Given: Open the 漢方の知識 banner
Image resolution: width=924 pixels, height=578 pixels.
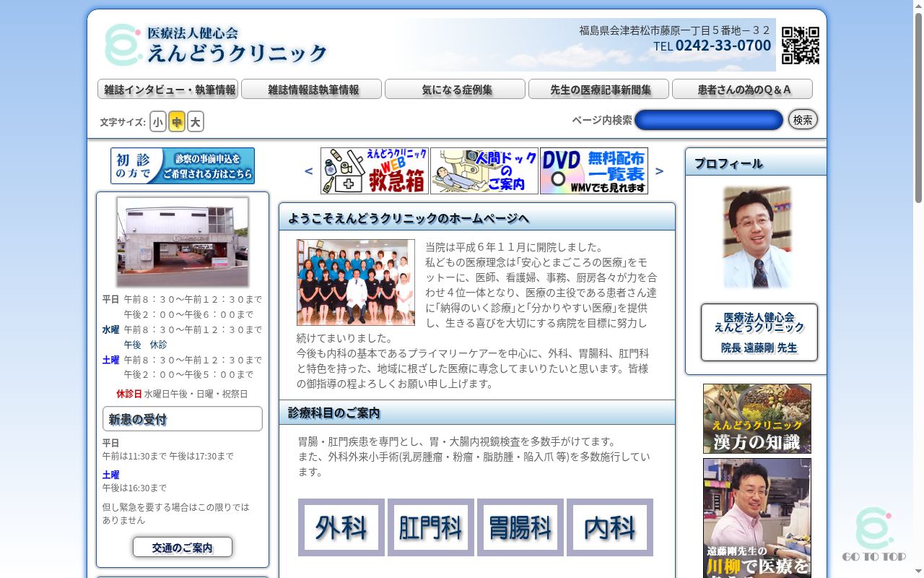Looking at the screenshot, I should coord(757,419).
